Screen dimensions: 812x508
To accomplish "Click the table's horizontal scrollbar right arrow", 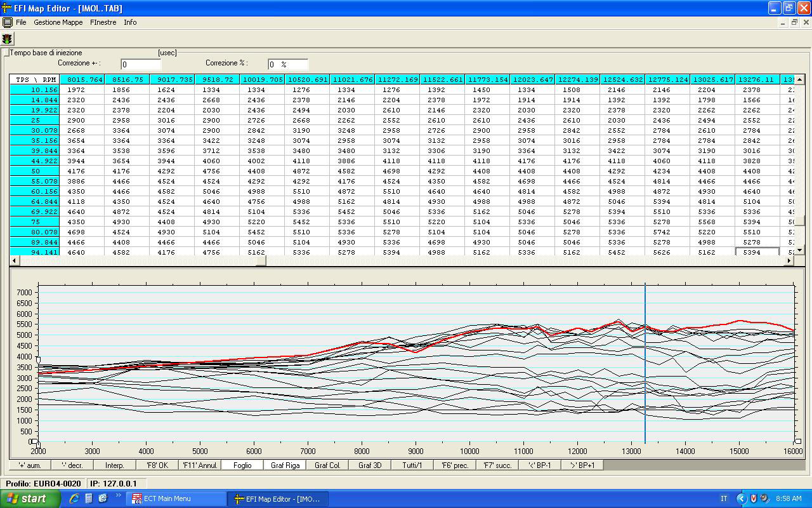I will point(789,261).
